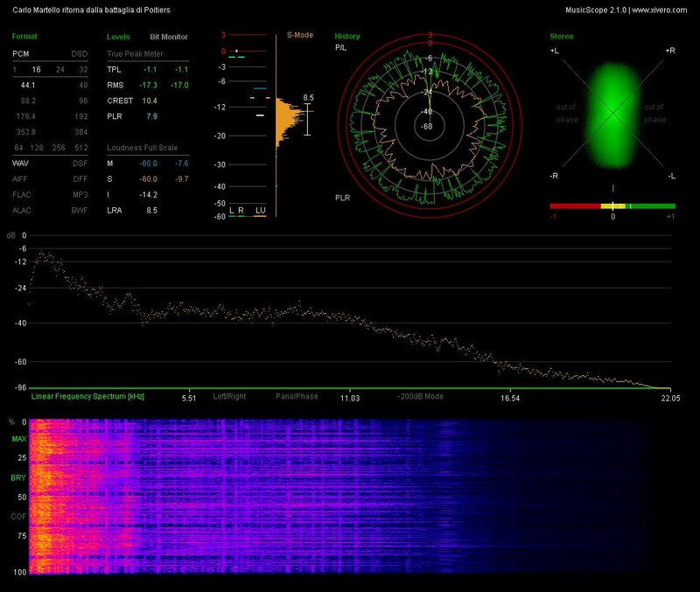The height and width of the screenshot is (592, 700).
Task: Click the LU legend under the meter
Action: click(x=260, y=210)
